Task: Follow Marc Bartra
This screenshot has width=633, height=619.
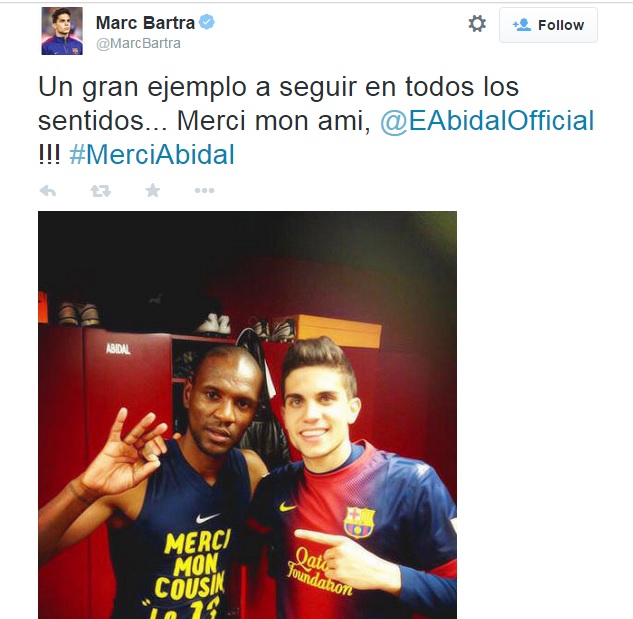Action: (548, 25)
